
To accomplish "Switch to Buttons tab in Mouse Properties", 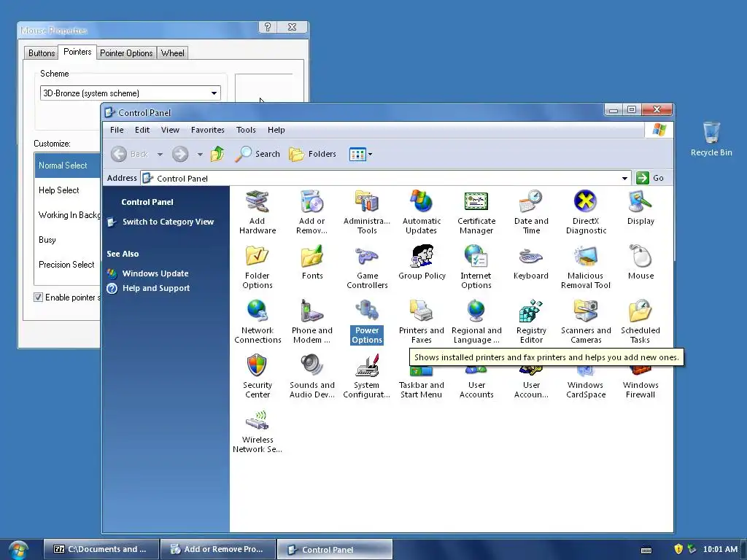I will (x=42, y=52).
